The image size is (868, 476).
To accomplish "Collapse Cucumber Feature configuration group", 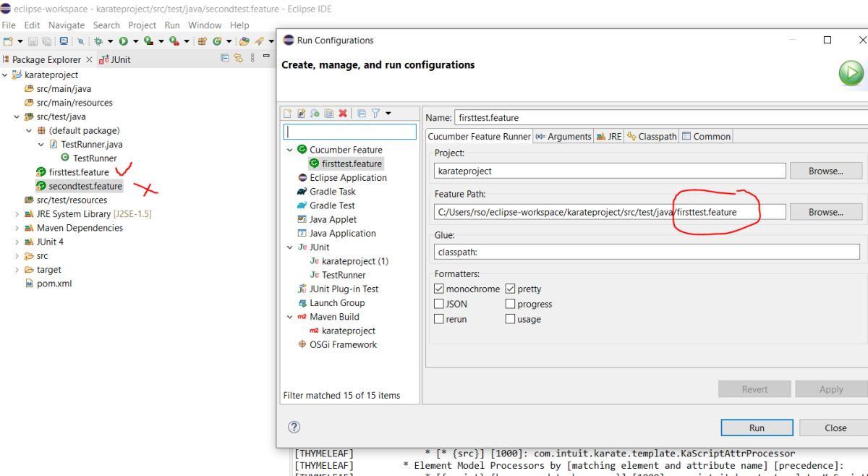I will click(290, 150).
